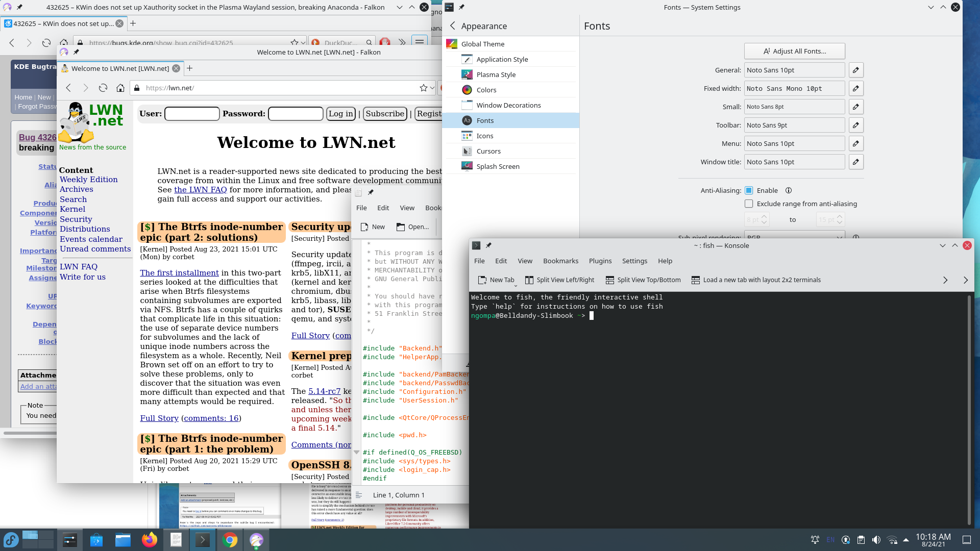Open the New Tab dropdown arrow in Konsole
980x551 pixels.
click(x=516, y=285)
